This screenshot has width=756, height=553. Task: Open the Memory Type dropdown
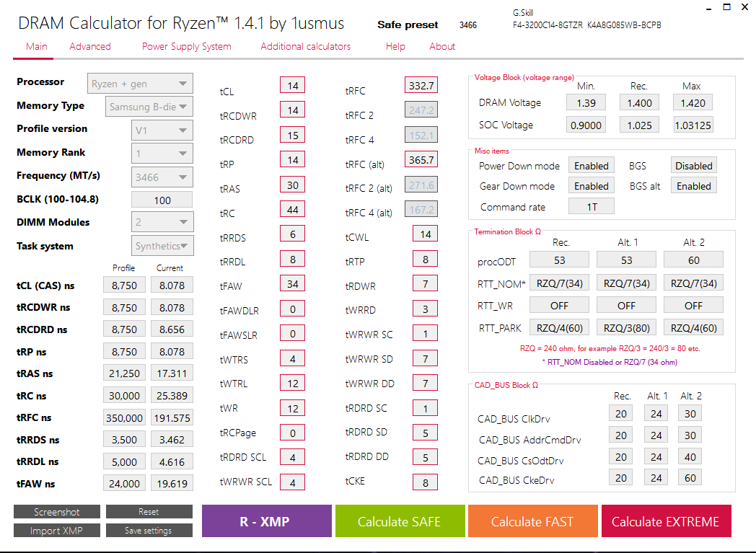click(x=149, y=107)
